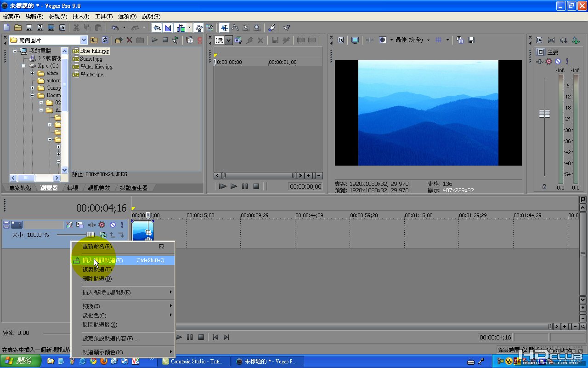588x368 pixels.
Task: Click the Cut scissors icon in toolbar
Action: [76, 28]
